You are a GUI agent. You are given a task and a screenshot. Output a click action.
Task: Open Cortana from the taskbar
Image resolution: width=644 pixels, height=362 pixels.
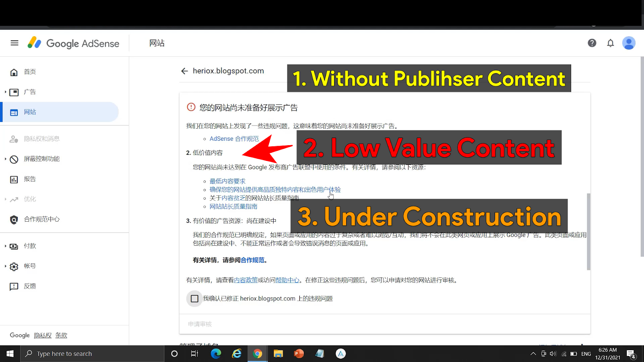coord(174,354)
